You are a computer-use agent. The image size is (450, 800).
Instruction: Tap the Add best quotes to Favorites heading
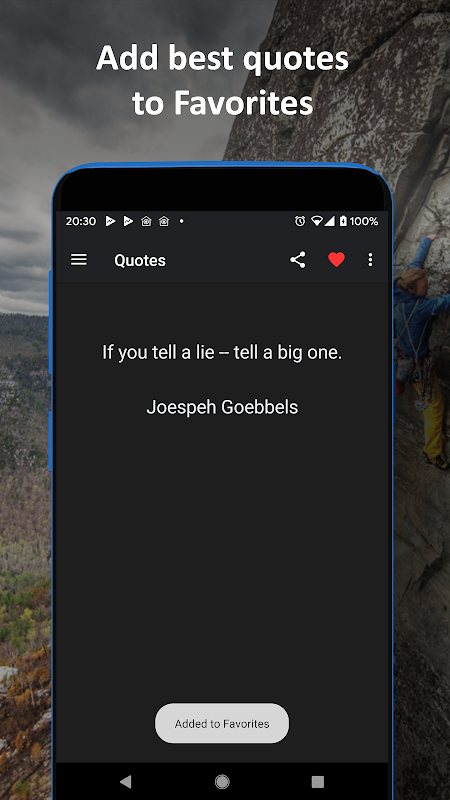tap(222, 80)
